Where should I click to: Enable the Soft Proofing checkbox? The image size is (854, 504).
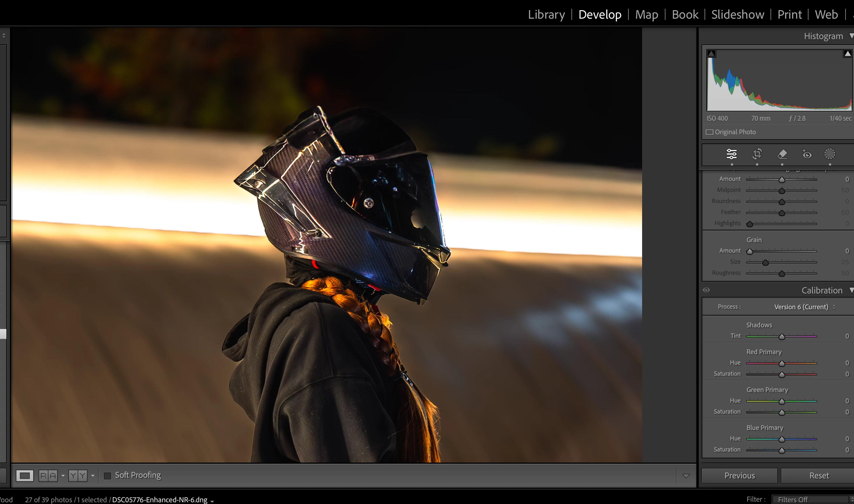pyautogui.click(x=107, y=476)
